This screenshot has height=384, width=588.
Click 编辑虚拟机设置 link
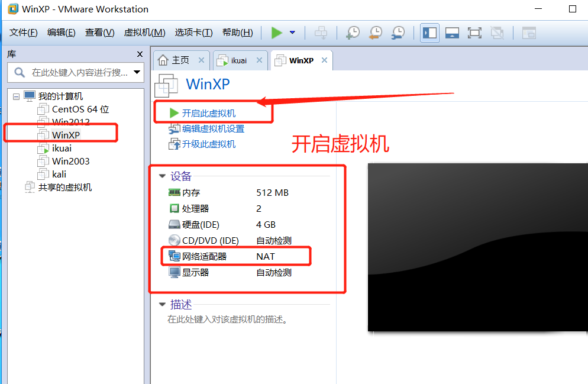tap(213, 128)
